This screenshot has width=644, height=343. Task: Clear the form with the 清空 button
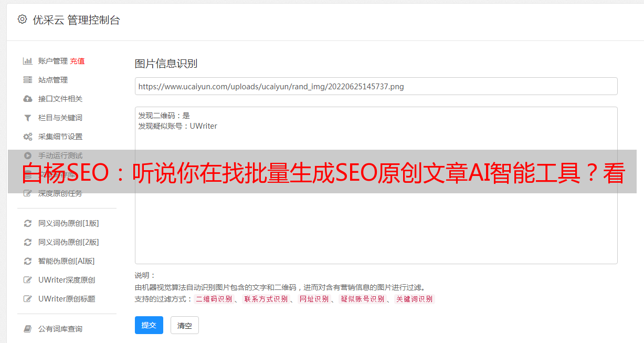coord(185,325)
